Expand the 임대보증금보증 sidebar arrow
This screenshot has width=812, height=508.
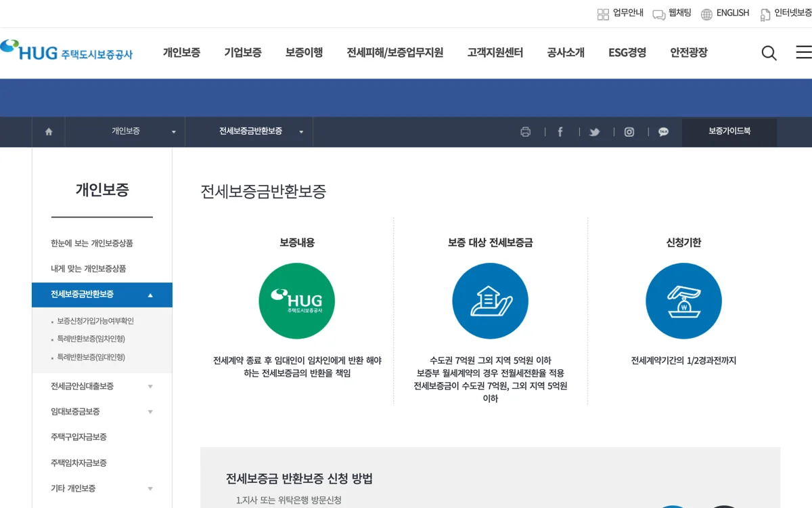pyautogui.click(x=150, y=412)
